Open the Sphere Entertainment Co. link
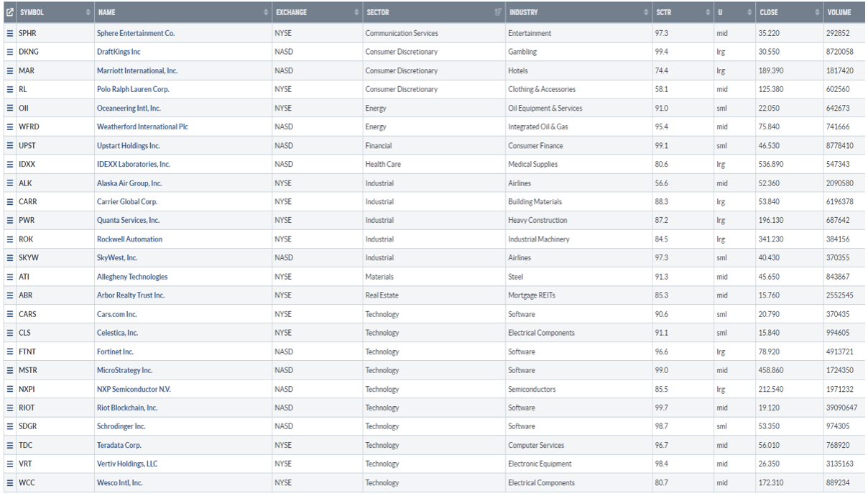The image size is (868, 496). [x=136, y=33]
